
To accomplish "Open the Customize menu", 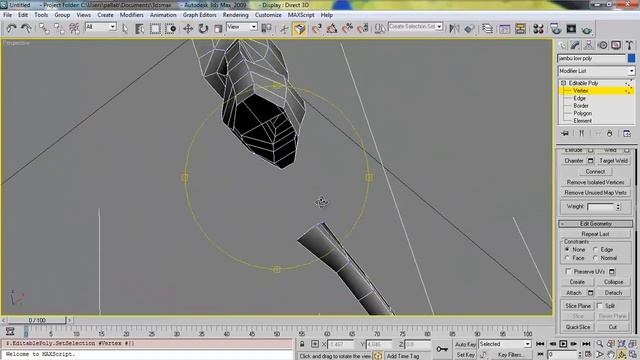I will (268, 15).
